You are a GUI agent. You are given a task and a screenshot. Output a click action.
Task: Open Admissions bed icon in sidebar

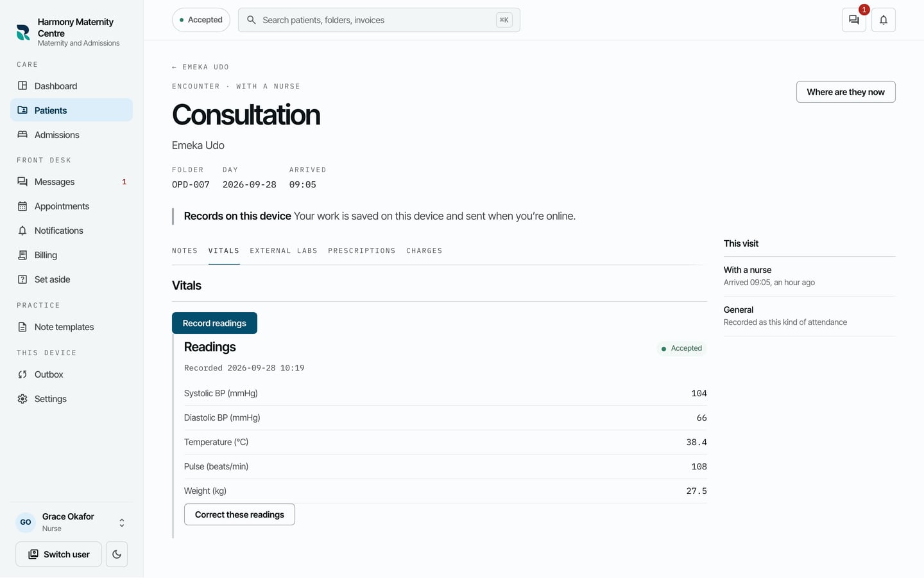[x=22, y=135]
